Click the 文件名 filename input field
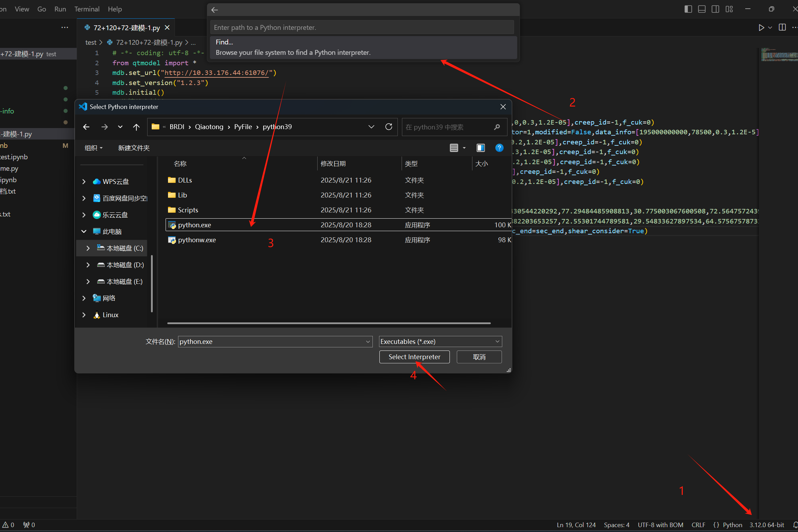This screenshot has width=798, height=532. pos(275,341)
